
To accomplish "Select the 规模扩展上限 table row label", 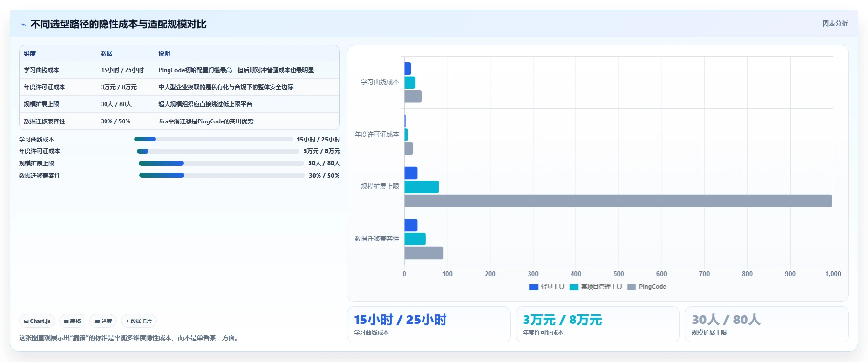I will pyautogui.click(x=42, y=104).
